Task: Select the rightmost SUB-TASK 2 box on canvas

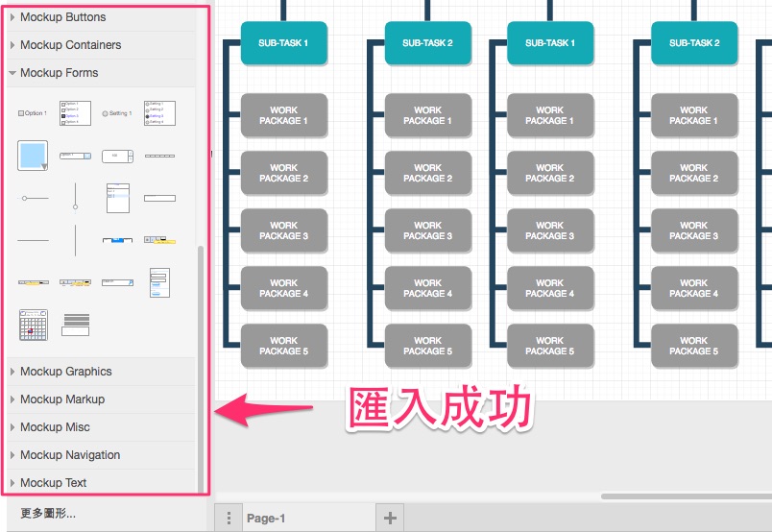Action: (694, 43)
